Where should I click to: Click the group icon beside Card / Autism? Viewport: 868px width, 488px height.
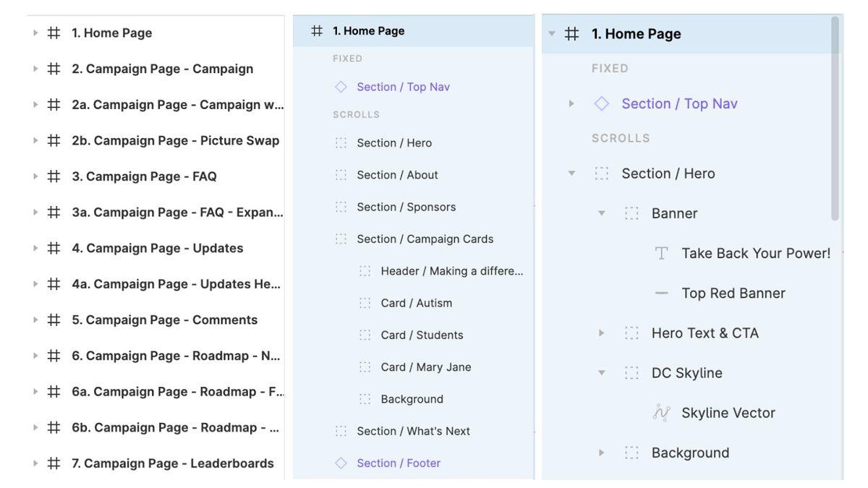tap(365, 303)
